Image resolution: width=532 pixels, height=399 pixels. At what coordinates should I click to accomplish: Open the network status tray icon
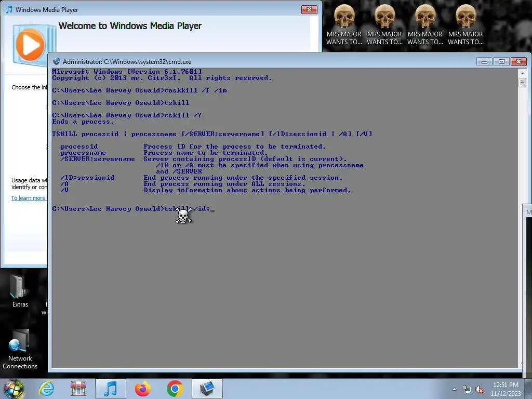[x=467, y=389]
